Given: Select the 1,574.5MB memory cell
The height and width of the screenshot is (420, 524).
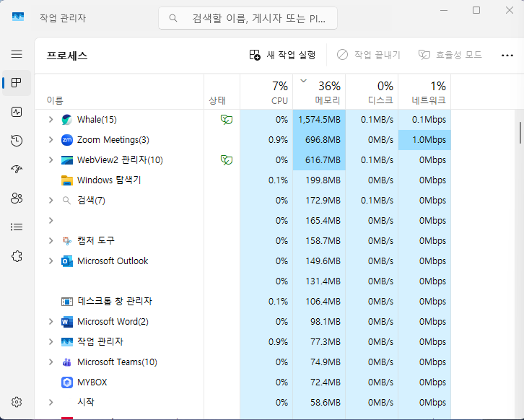Looking at the screenshot, I should coord(319,120).
